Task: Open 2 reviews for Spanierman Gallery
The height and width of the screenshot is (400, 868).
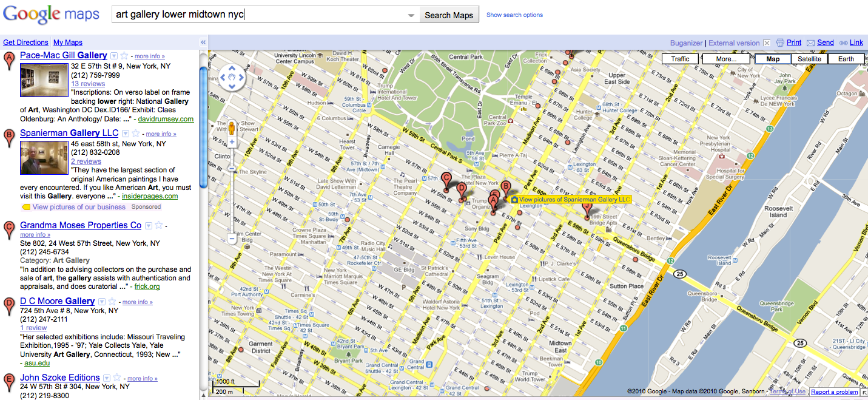Action: point(86,161)
